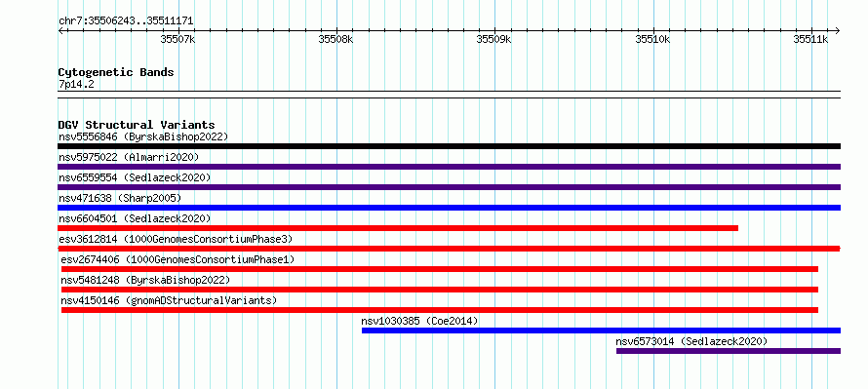Viewport: 868px width, 389px height.
Task: Click the 35508k ruler tick label
Action: click(336, 39)
